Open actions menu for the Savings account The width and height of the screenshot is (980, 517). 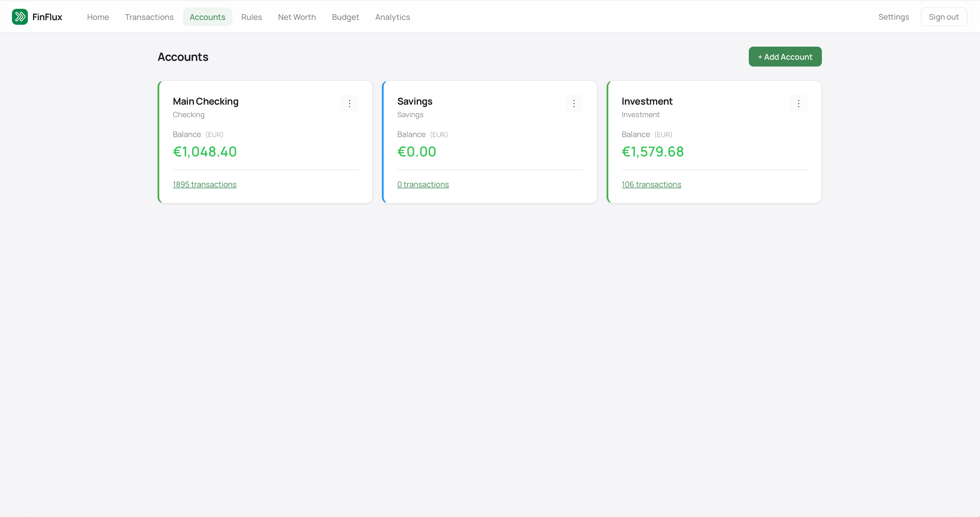click(x=574, y=104)
